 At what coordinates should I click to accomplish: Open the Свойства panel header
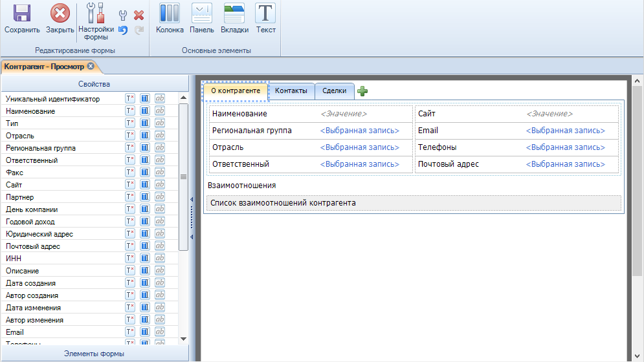coord(94,84)
